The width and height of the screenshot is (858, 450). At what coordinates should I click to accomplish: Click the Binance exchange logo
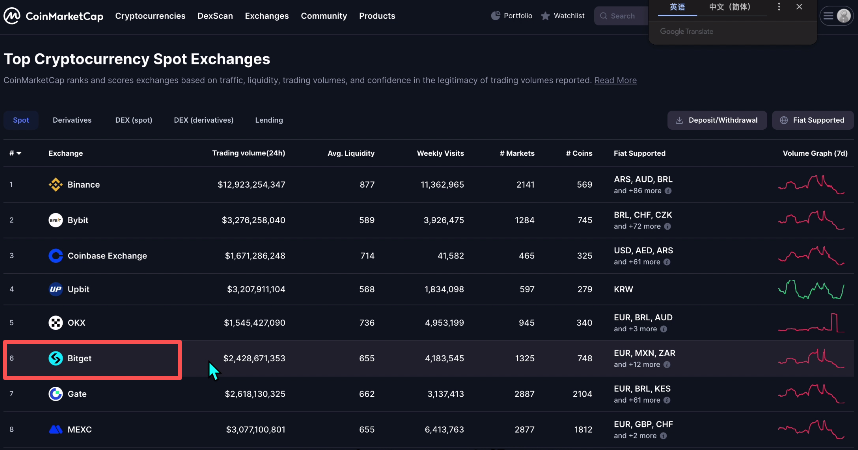tap(56, 185)
